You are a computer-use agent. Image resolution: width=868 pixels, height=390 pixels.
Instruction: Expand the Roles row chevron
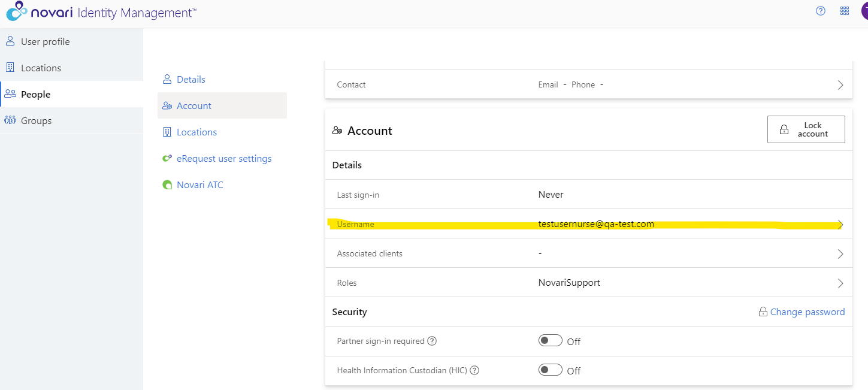[840, 283]
